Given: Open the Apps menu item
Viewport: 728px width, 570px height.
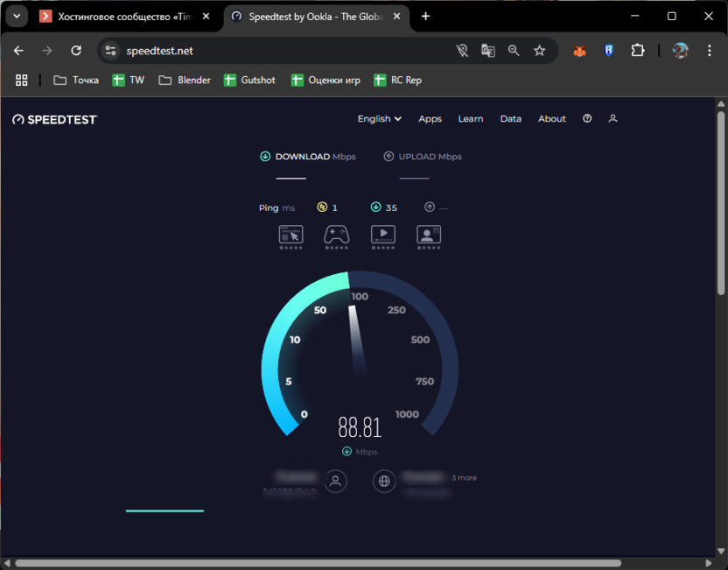Looking at the screenshot, I should [x=430, y=119].
